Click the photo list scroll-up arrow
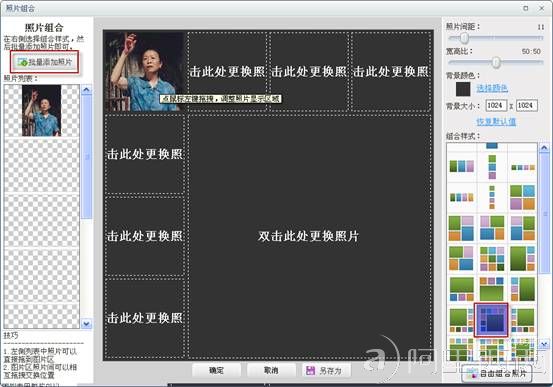This screenshot has height=387, width=553. click(x=86, y=90)
